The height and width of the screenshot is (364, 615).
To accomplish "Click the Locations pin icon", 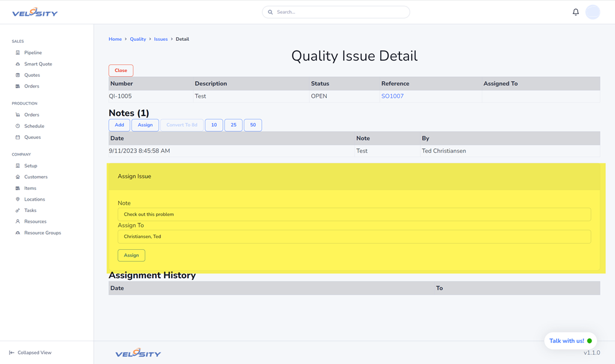I will pyautogui.click(x=18, y=199).
